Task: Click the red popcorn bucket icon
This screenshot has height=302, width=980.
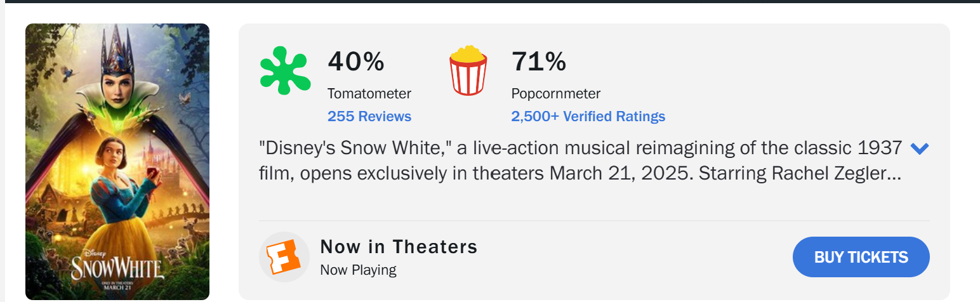Action: 468,70
